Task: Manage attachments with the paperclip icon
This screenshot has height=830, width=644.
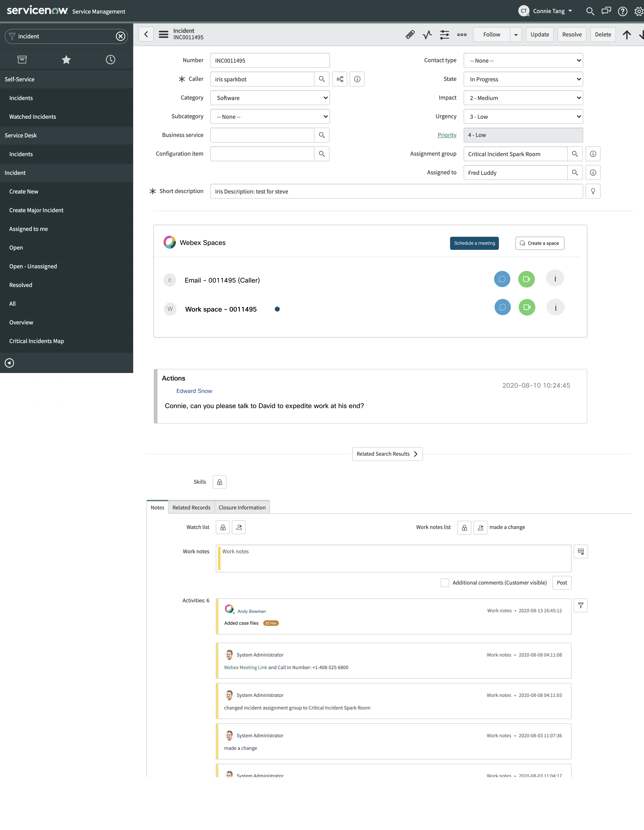Action: coord(410,35)
